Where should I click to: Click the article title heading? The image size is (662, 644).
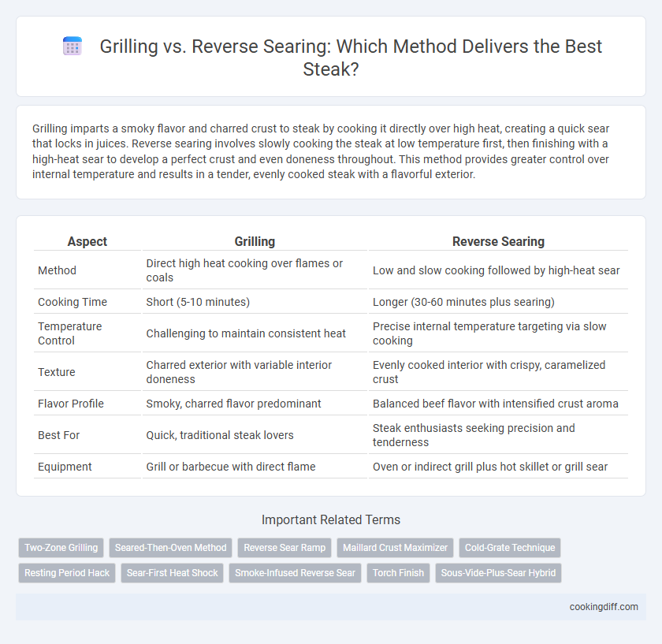[x=351, y=58]
